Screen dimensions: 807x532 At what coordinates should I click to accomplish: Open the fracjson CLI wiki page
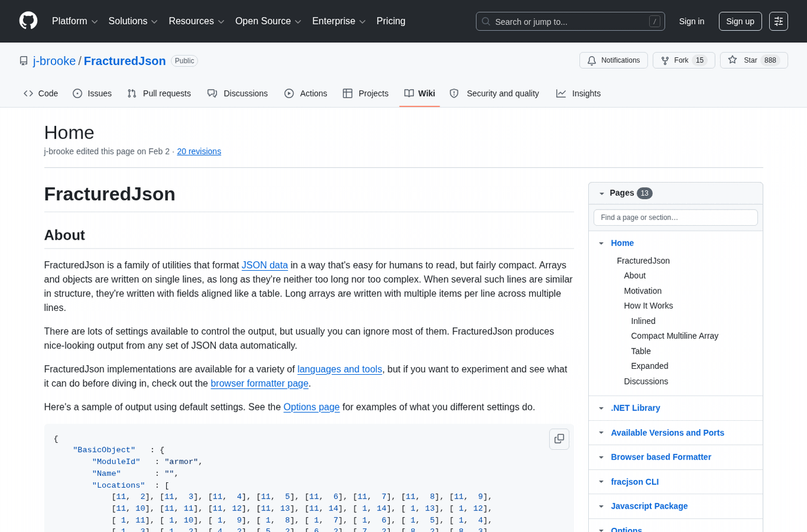(x=635, y=481)
